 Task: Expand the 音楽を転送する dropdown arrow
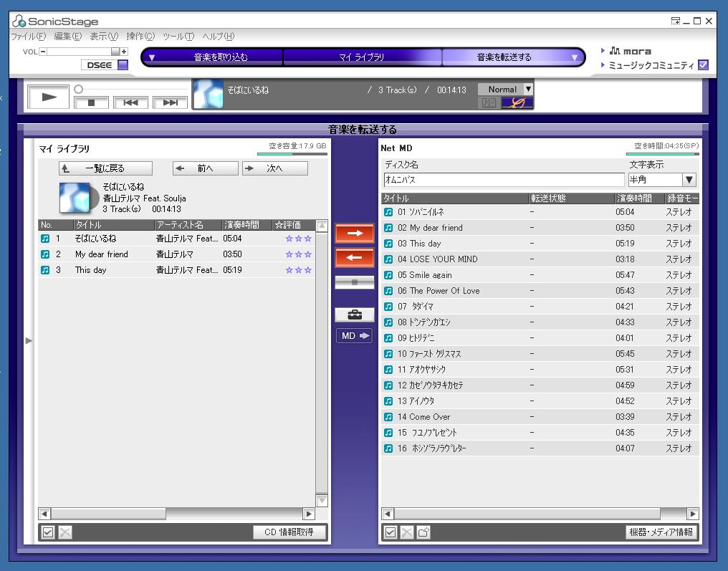point(575,57)
